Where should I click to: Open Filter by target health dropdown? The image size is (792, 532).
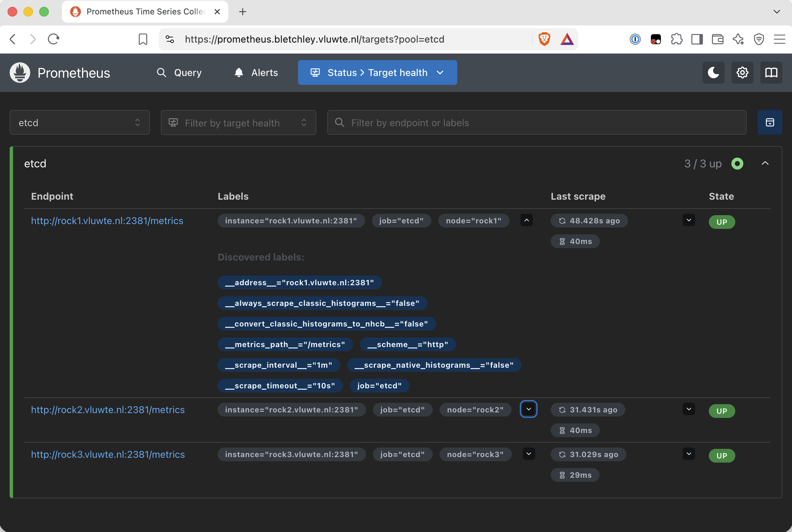(x=238, y=122)
